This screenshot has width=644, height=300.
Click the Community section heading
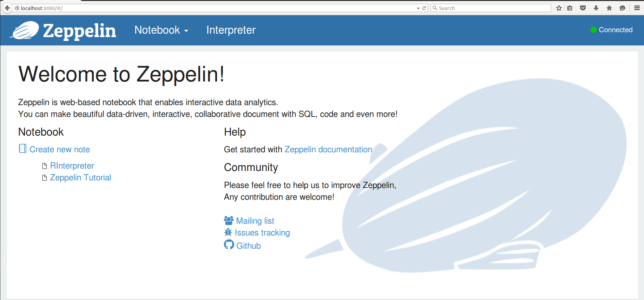[251, 168]
